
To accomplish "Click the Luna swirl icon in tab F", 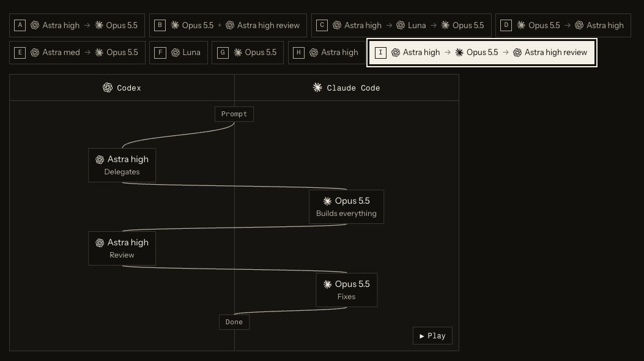I will click(176, 53).
